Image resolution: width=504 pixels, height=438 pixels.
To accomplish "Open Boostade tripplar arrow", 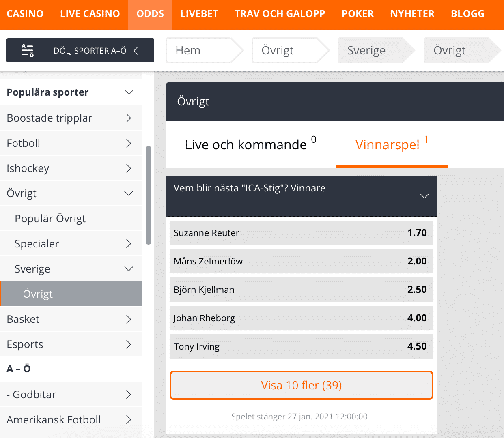I will coord(129,118).
